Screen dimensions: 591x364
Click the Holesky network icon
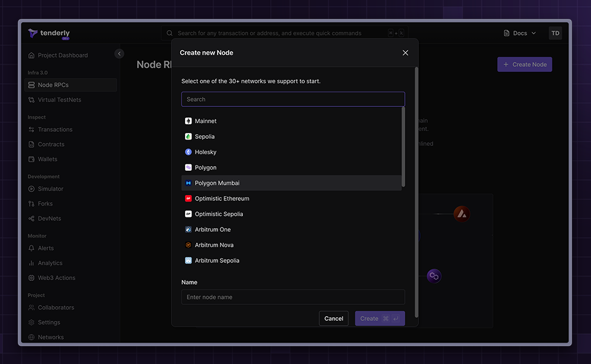189,152
